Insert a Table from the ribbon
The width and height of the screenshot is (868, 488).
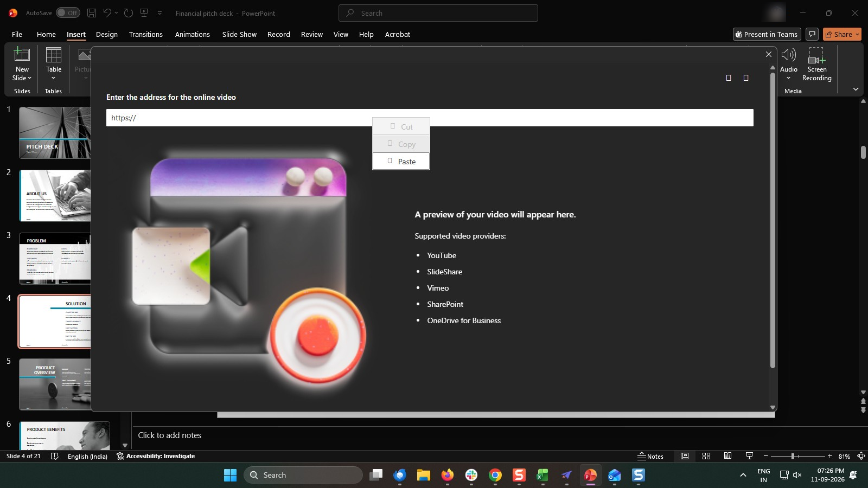(54, 63)
